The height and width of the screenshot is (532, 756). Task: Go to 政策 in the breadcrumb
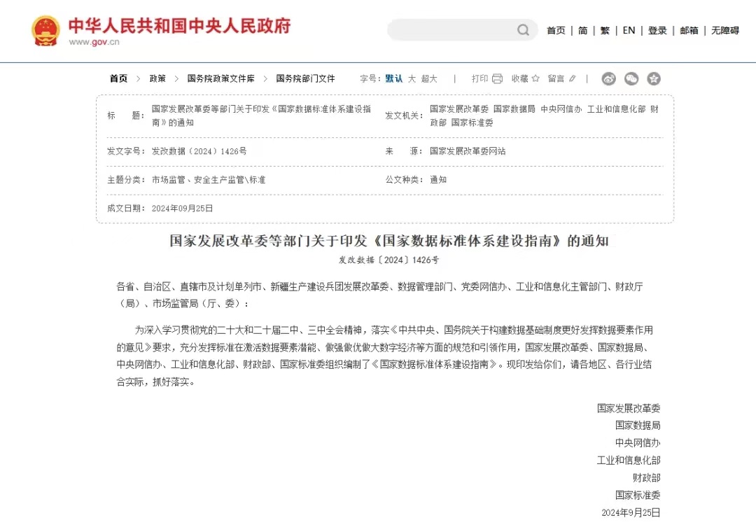pos(157,78)
